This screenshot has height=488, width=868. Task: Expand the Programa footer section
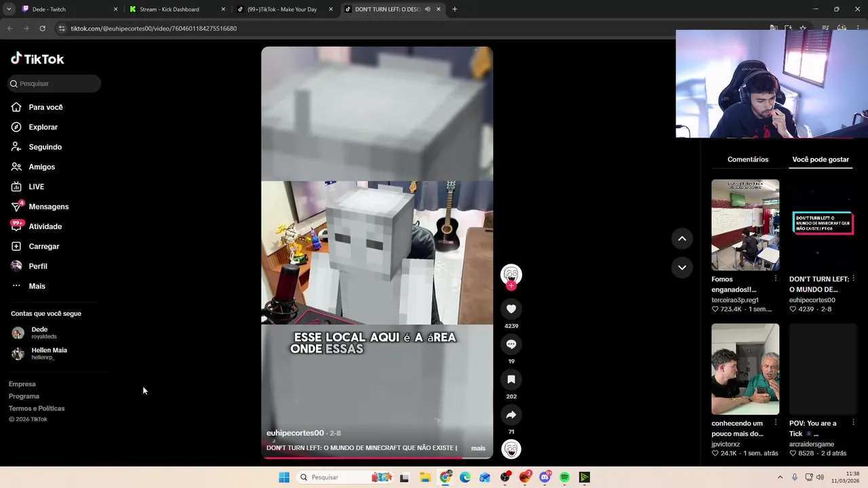[24, 396]
